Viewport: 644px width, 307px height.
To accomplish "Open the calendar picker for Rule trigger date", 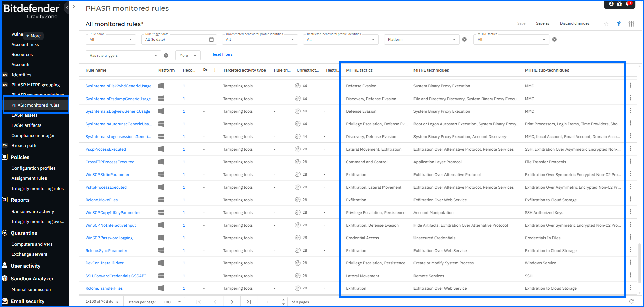I will point(211,39).
